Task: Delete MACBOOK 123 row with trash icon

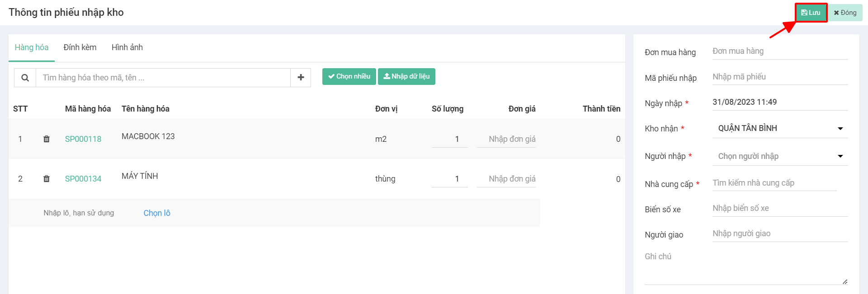Action: [x=47, y=139]
